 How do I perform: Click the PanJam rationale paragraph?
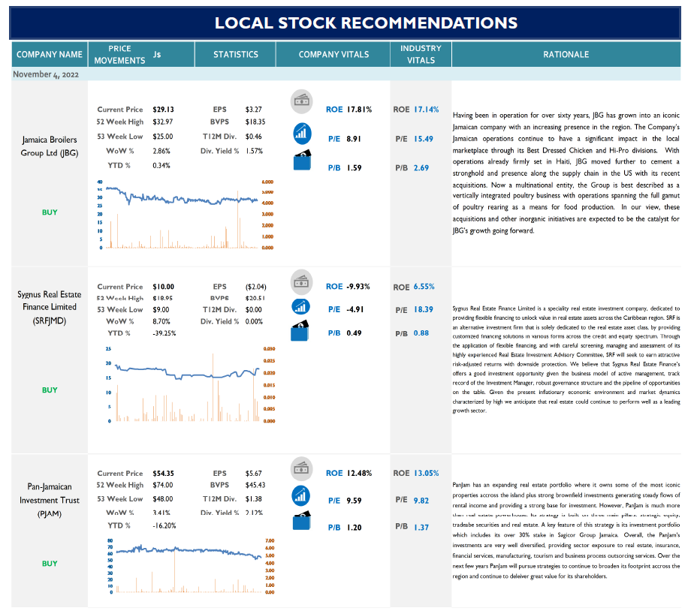(x=566, y=531)
